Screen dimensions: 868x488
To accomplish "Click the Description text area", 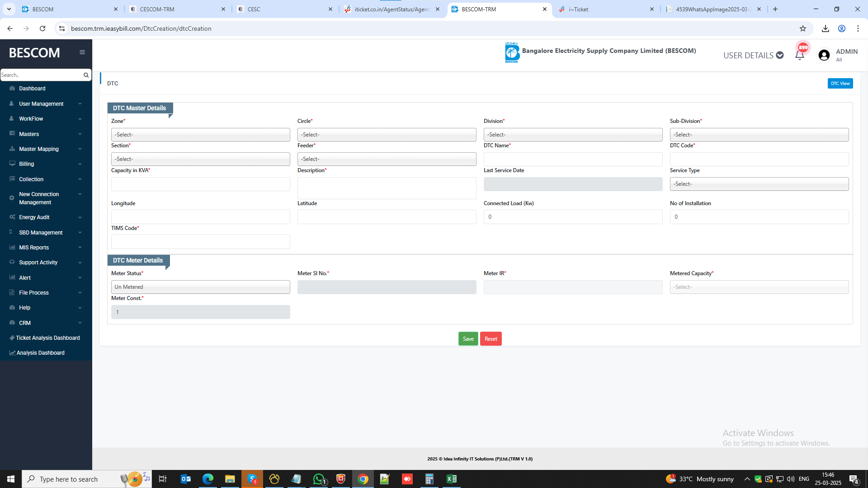I will [x=387, y=188].
